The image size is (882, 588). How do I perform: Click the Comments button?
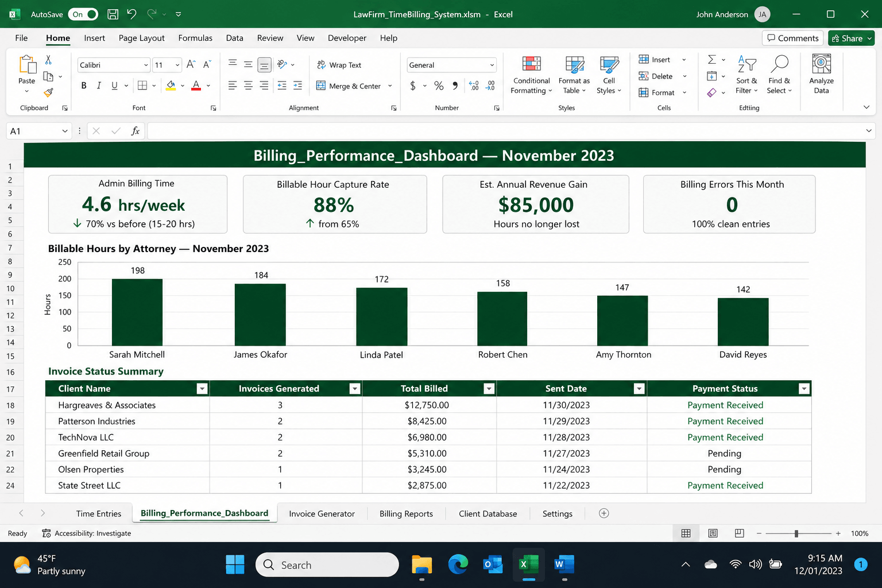coord(793,38)
